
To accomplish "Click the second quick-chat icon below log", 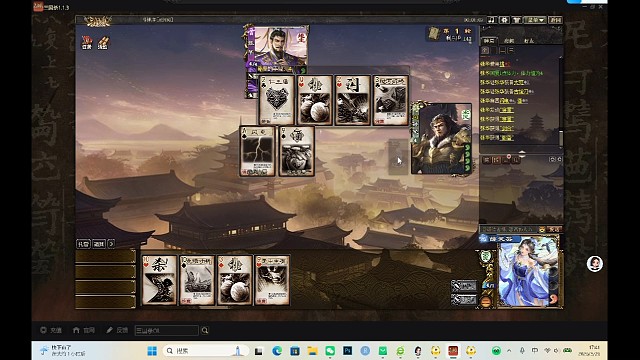I will pyautogui.click(x=496, y=160).
